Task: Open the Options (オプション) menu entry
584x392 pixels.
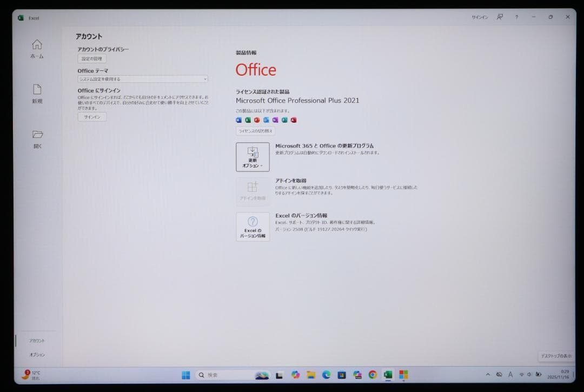Action: (x=37, y=355)
